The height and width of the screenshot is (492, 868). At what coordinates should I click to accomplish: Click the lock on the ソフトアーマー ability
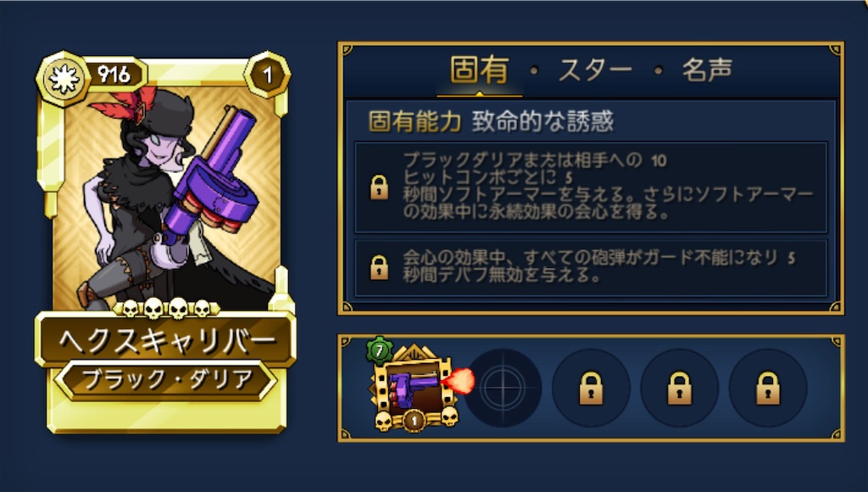click(379, 187)
